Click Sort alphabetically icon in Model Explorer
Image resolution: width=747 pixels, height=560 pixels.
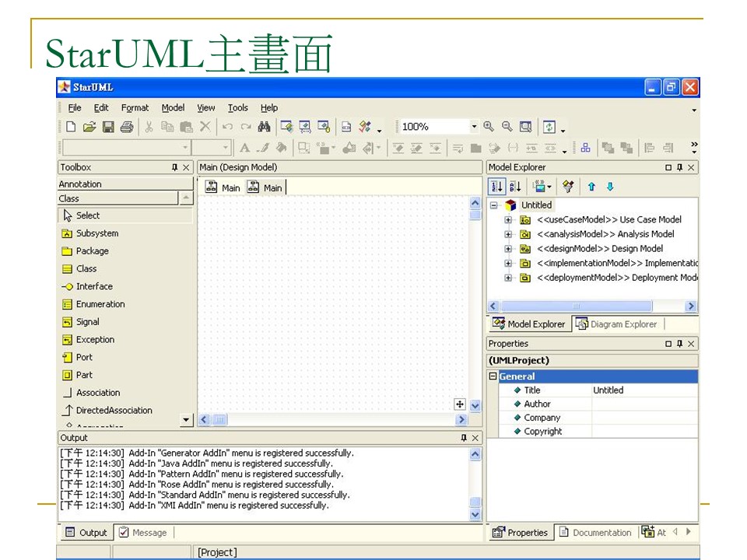[515, 187]
